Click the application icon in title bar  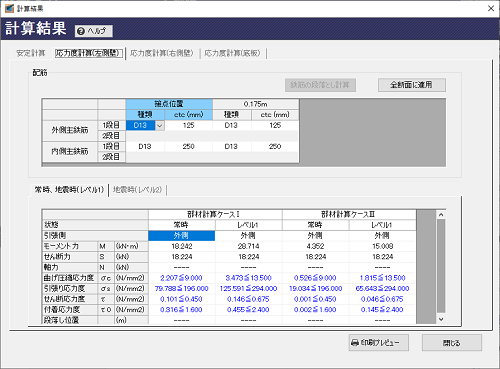click(x=9, y=8)
